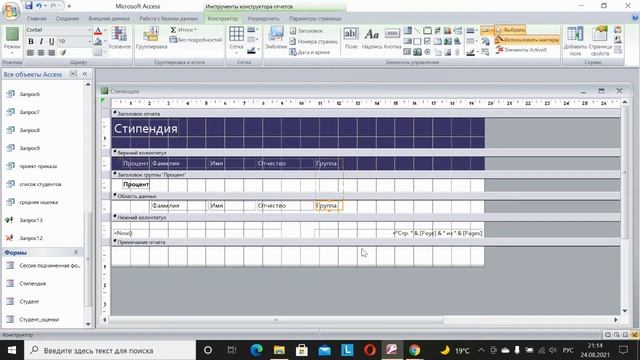Open the Студент form item
The image size is (640, 360).
pyautogui.click(x=29, y=301)
